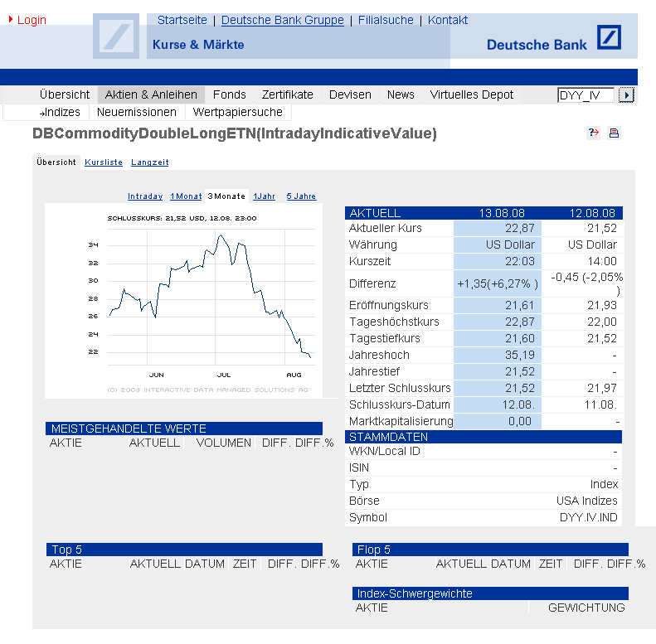This screenshot has width=656, height=644.
Task: Go to the Neuemissionen submenu
Action: tap(136, 112)
